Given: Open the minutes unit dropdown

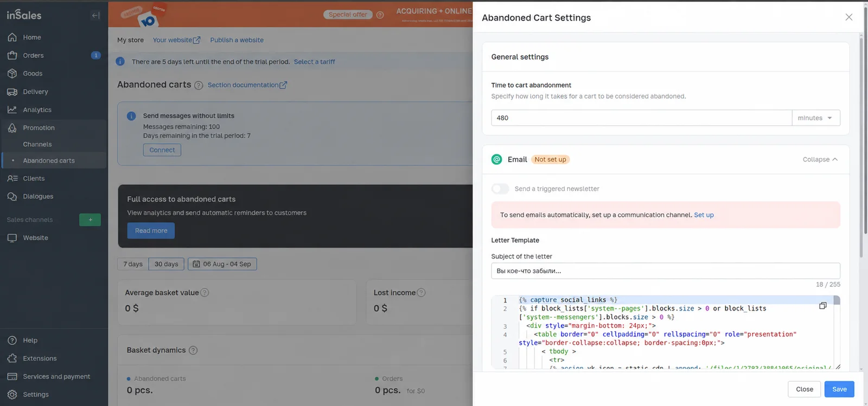Looking at the screenshot, I should (x=816, y=118).
